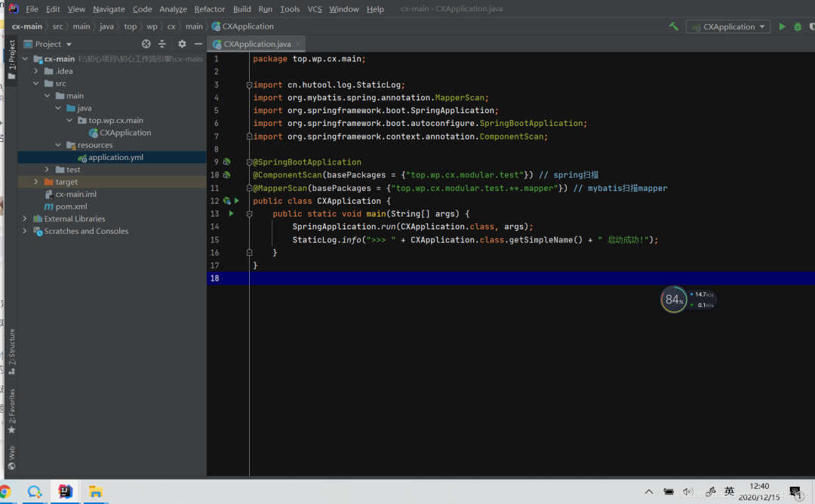Open pom.xml in the project tree

71,207
